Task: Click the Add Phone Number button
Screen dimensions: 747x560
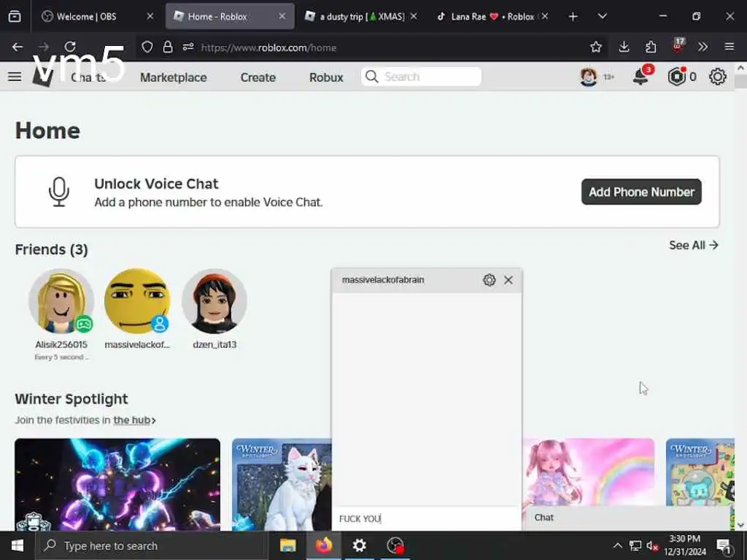Action: (641, 192)
